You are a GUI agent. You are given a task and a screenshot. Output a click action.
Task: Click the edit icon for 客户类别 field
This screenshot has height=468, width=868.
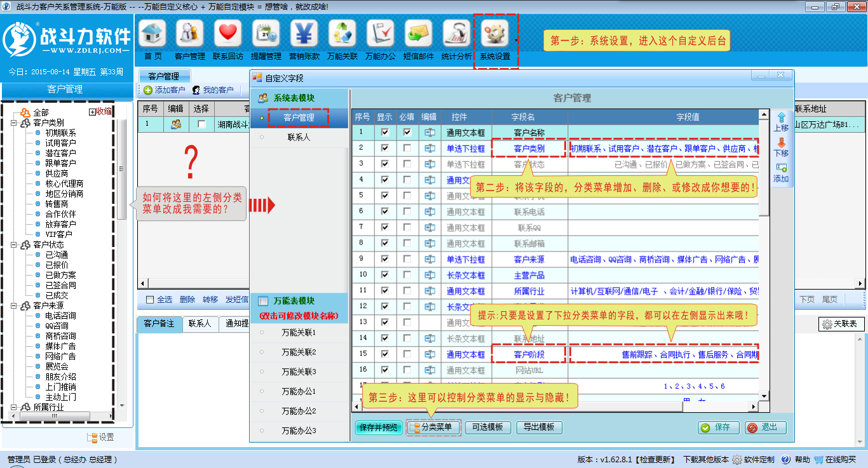coord(430,149)
